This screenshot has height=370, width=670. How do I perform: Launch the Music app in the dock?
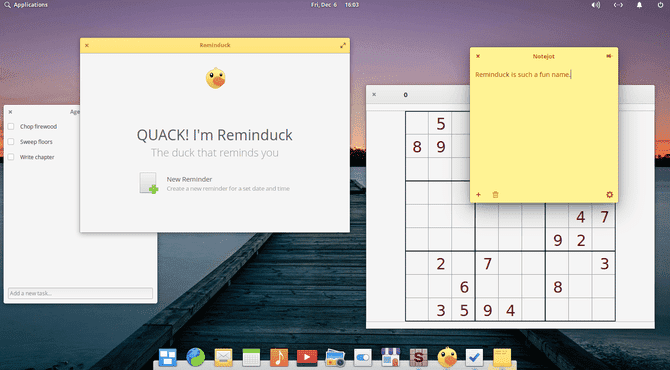pos(279,357)
